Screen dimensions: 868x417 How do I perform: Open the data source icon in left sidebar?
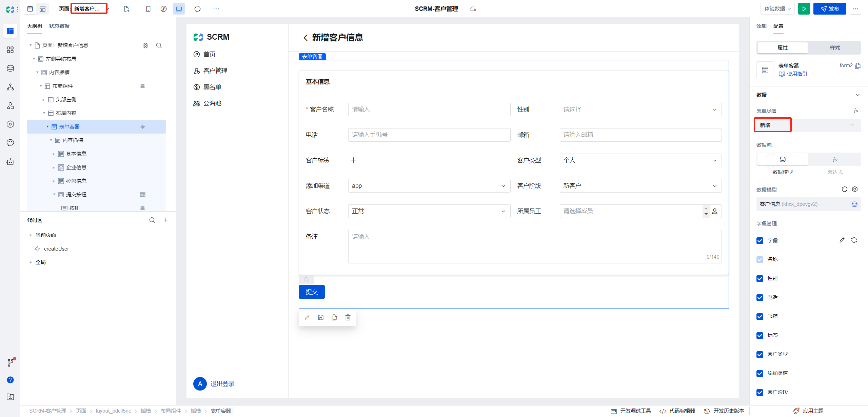(x=11, y=68)
